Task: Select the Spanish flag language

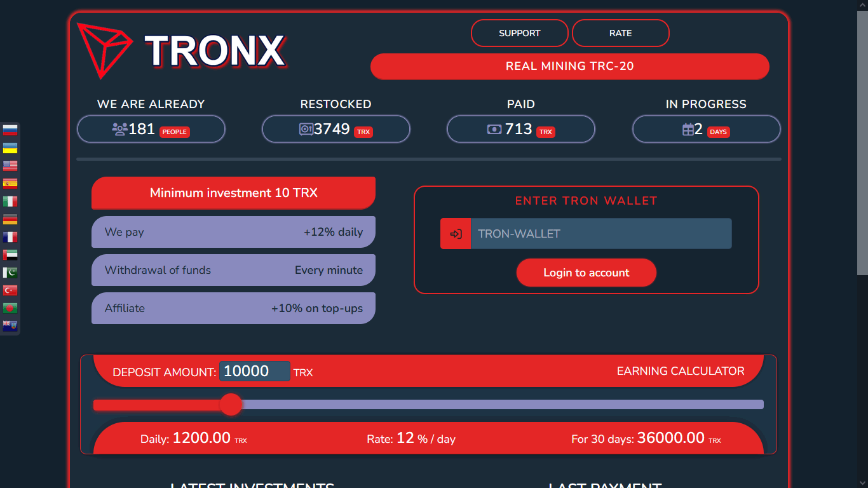Action: (x=10, y=184)
